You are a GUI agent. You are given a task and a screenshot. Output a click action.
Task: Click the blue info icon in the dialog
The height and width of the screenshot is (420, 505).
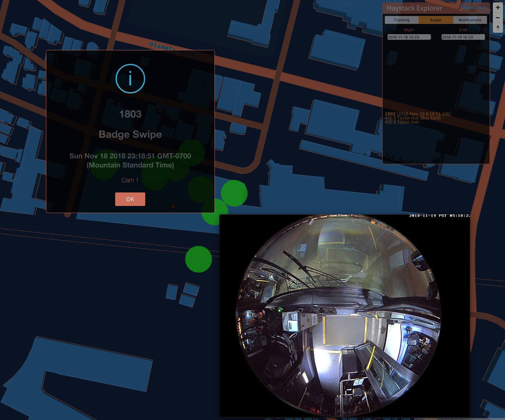tap(130, 79)
